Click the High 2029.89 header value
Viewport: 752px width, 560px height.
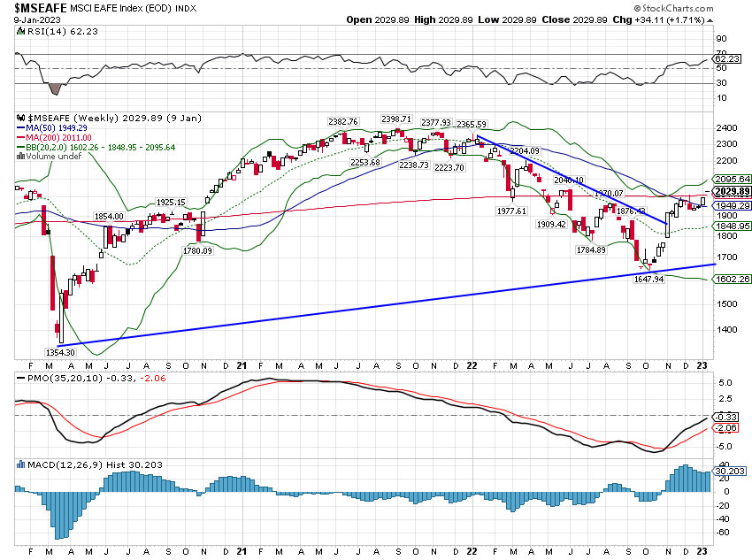(x=443, y=19)
